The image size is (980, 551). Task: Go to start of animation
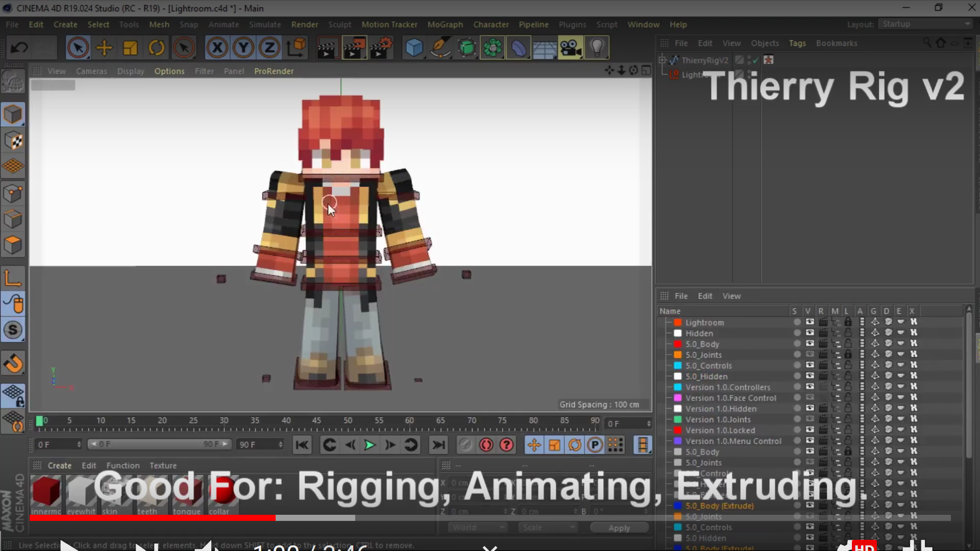(302, 445)
